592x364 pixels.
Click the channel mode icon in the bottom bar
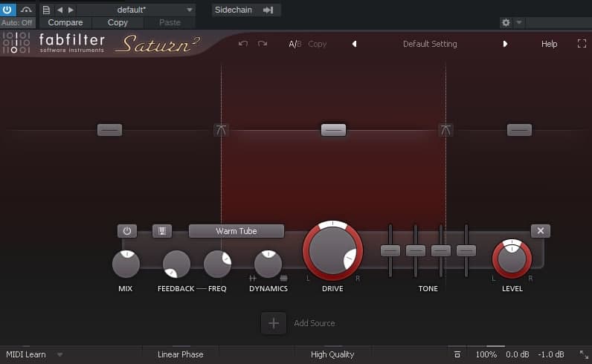click(x=457, y=354)
